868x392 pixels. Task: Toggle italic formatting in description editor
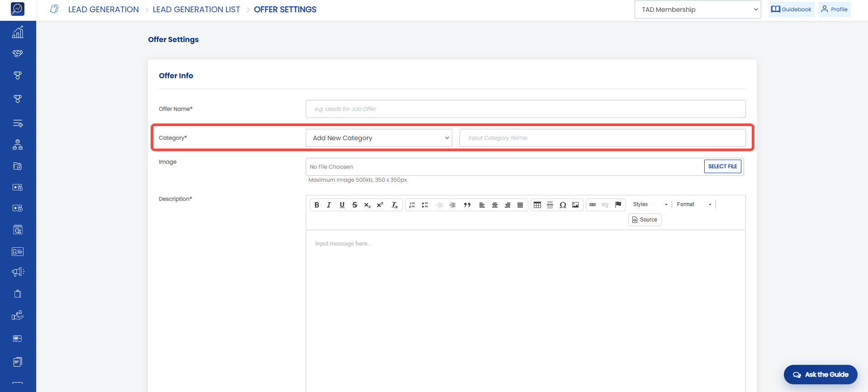(x=329, y=205)
